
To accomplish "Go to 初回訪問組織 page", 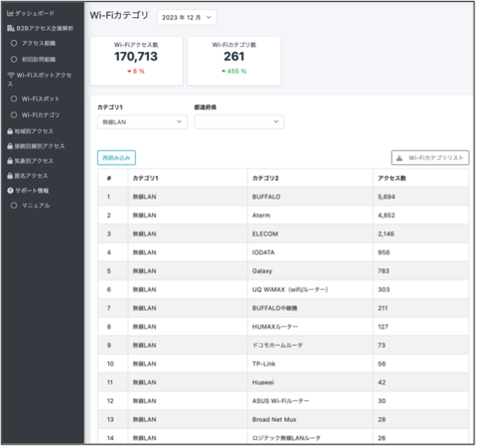I will (x=39, y=60).
